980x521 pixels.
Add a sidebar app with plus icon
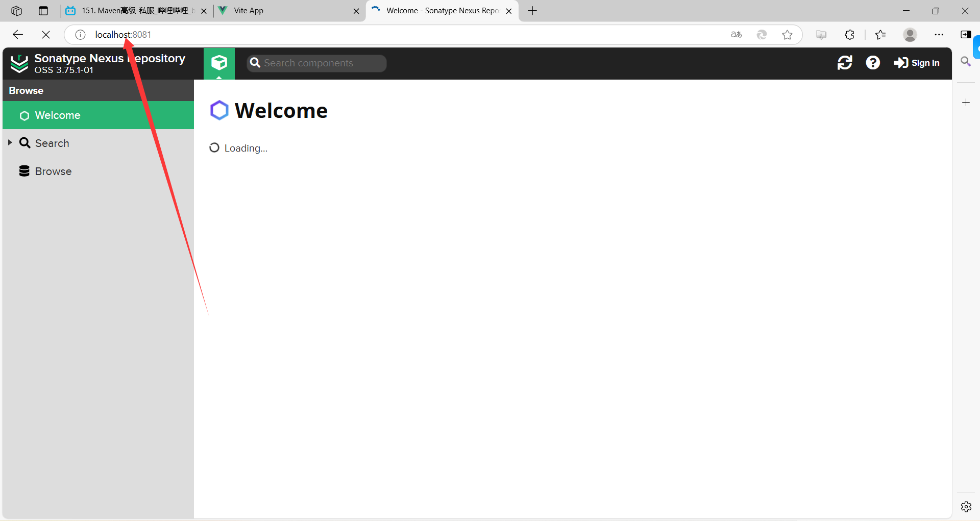966,103
